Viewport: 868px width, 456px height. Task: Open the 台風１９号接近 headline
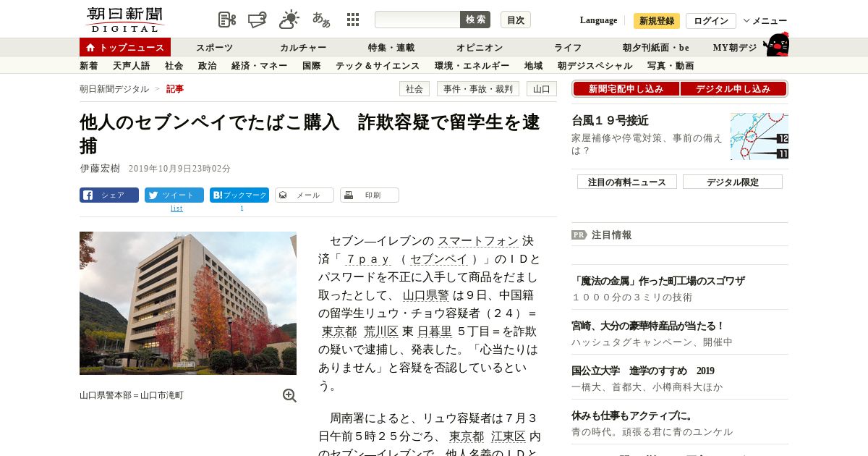(610, 120)
